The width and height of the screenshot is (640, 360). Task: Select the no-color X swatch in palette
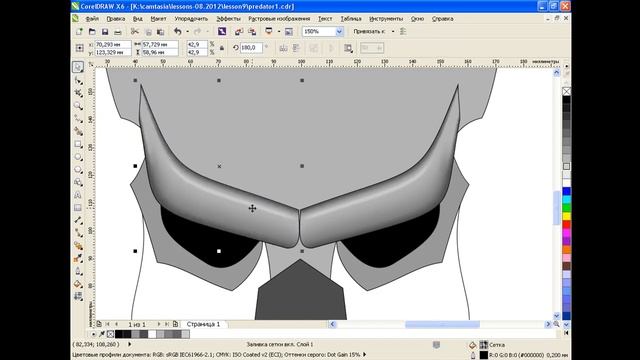point(567,91)
